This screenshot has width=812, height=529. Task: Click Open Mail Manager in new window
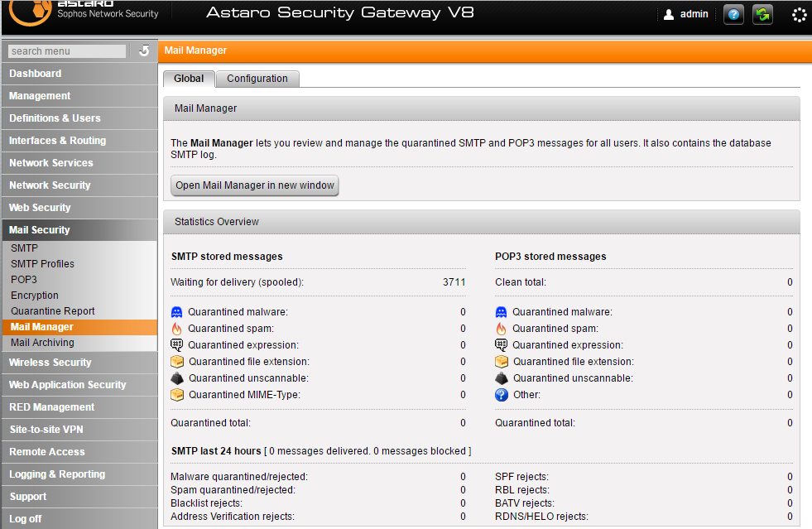pos(255,185)
